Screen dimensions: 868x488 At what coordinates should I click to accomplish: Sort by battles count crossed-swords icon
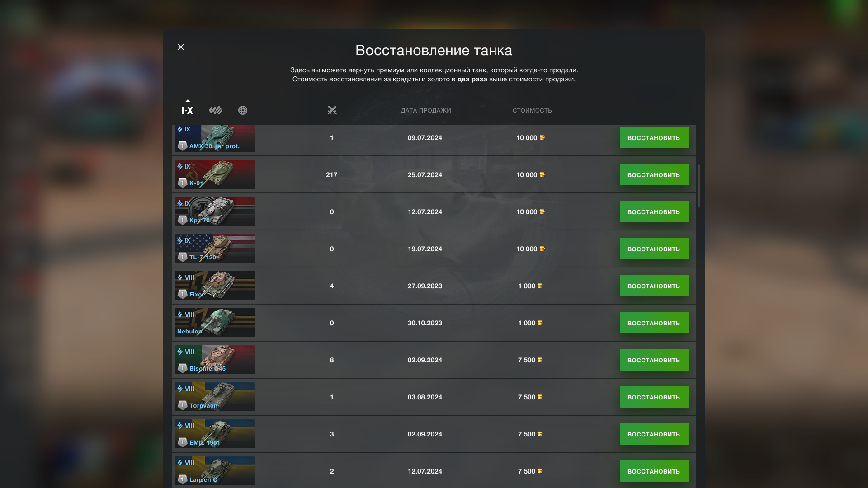(332, 110)
